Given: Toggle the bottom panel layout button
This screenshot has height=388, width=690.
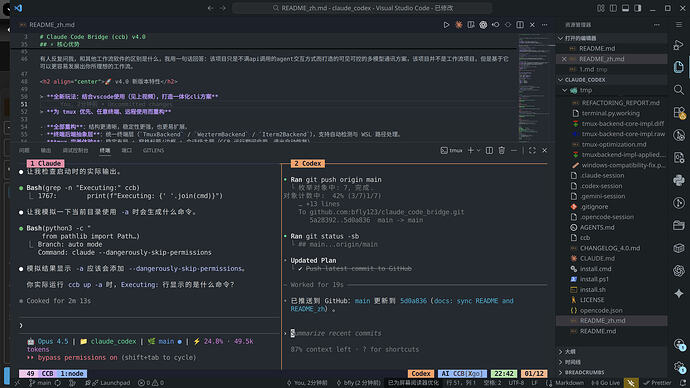Looking at the screenshot, I should [x=625, y=8].
